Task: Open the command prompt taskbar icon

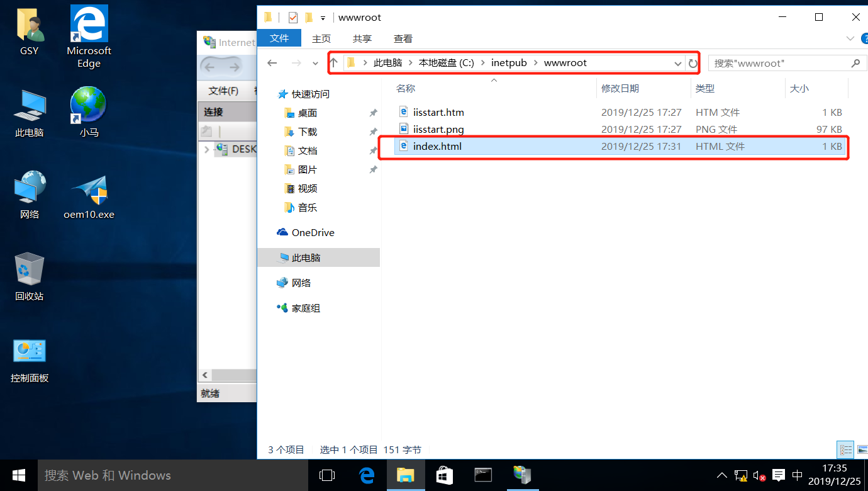Action: 484,475
